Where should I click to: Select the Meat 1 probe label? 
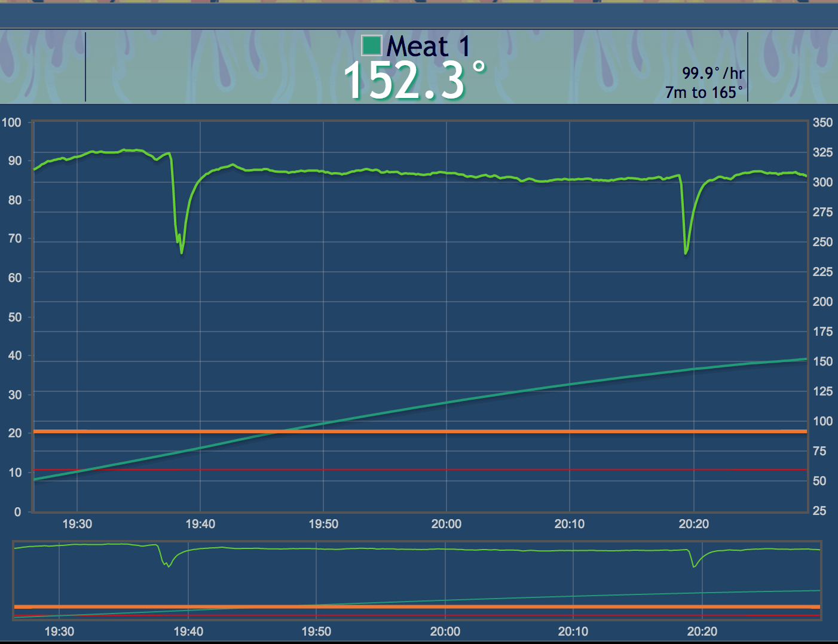click(x=429, y=47)
